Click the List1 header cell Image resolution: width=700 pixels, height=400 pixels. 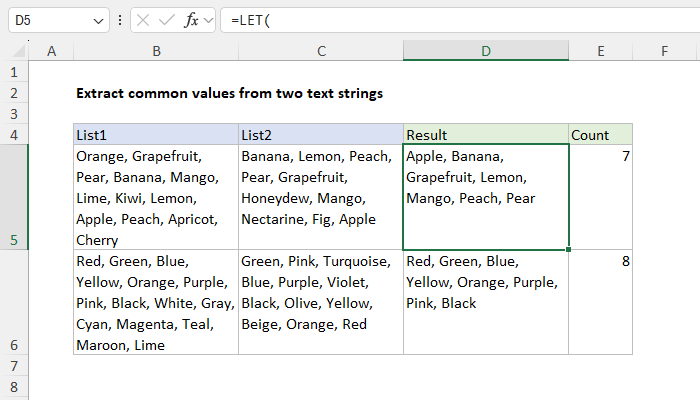coord(155,134)
